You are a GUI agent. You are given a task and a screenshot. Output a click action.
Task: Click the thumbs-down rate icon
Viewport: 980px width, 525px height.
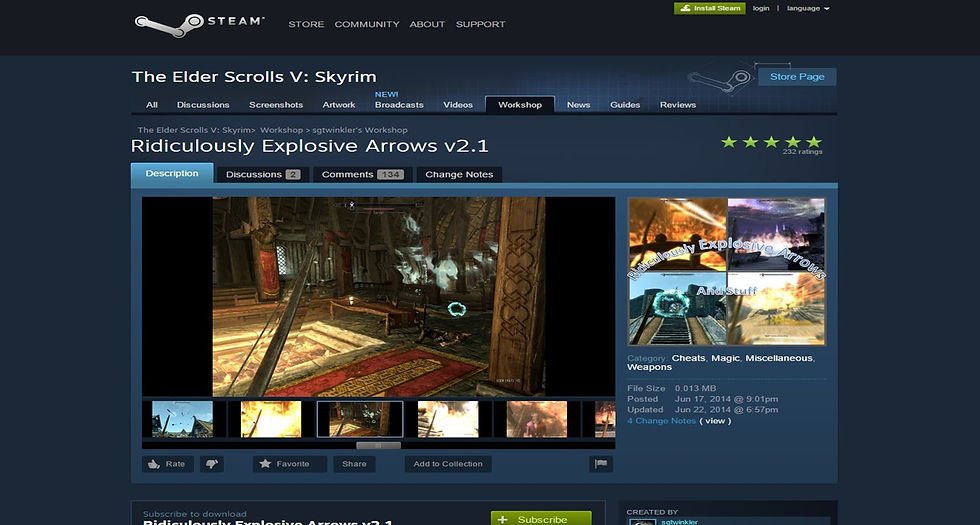[212, 464]
